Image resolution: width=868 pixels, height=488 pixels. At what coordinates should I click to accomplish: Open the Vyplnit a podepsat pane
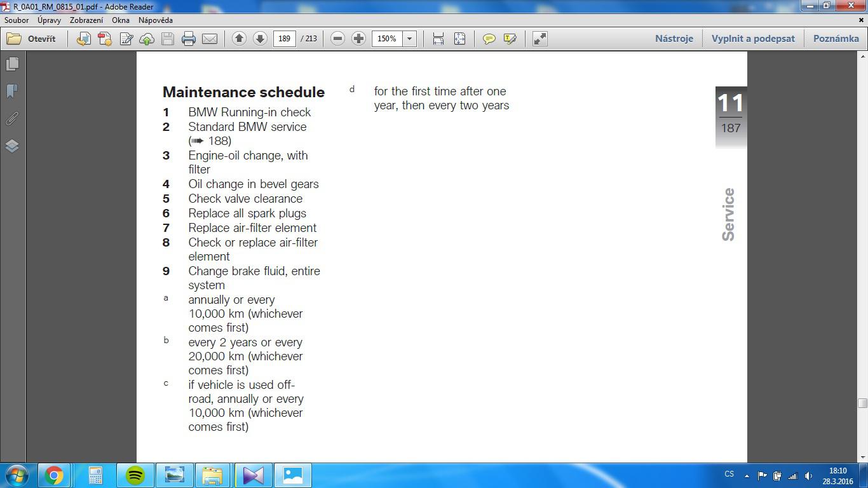click(753, 39)
